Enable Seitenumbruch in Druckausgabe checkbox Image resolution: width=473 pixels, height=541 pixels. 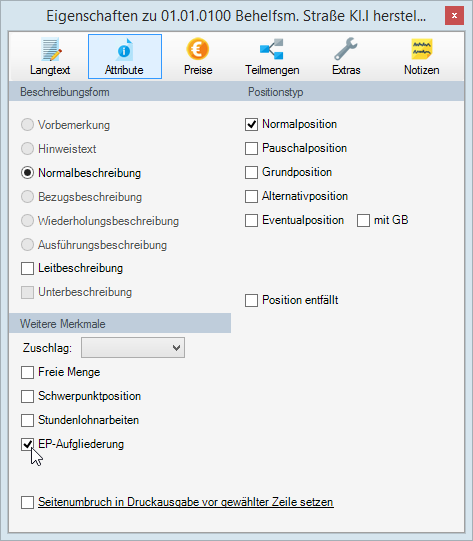[x=28, y=502]
